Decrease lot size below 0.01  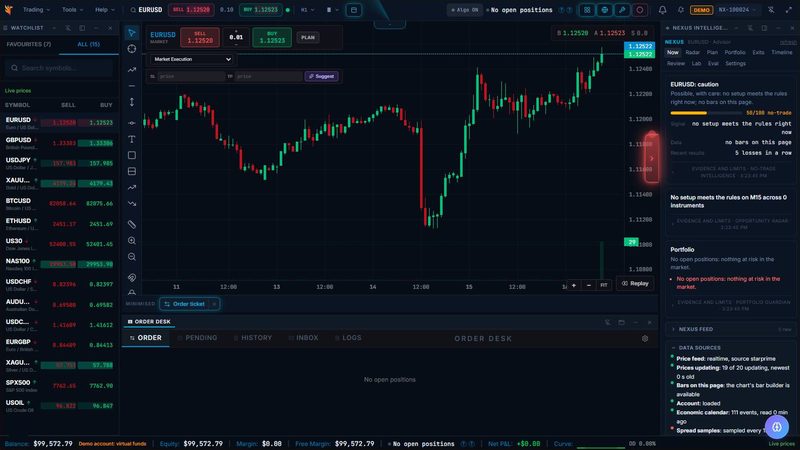(236, 44)
